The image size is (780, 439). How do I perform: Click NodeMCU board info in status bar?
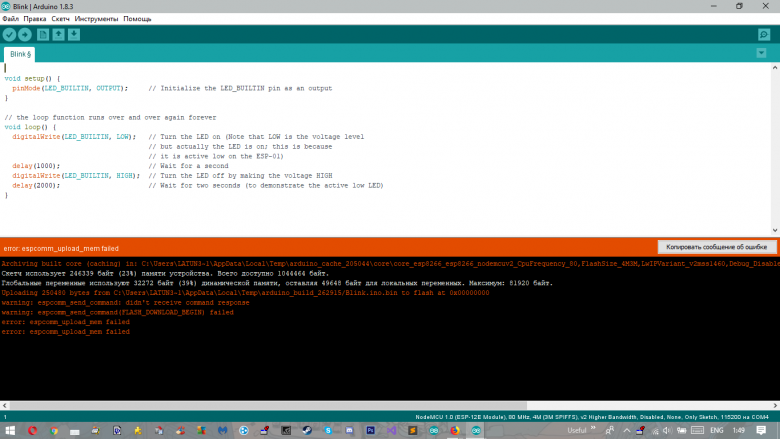pos(592,417)
